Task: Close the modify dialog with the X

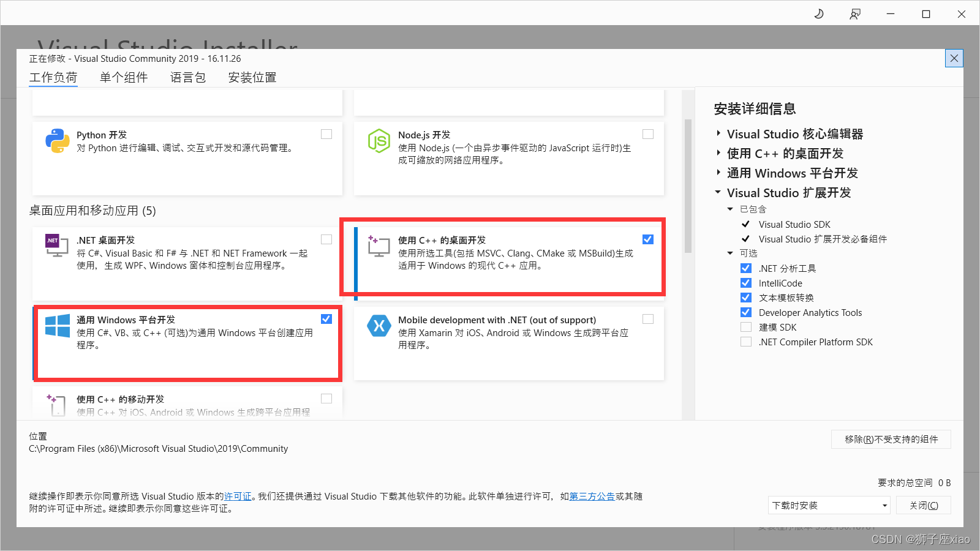Action: (x=954, y=58)
